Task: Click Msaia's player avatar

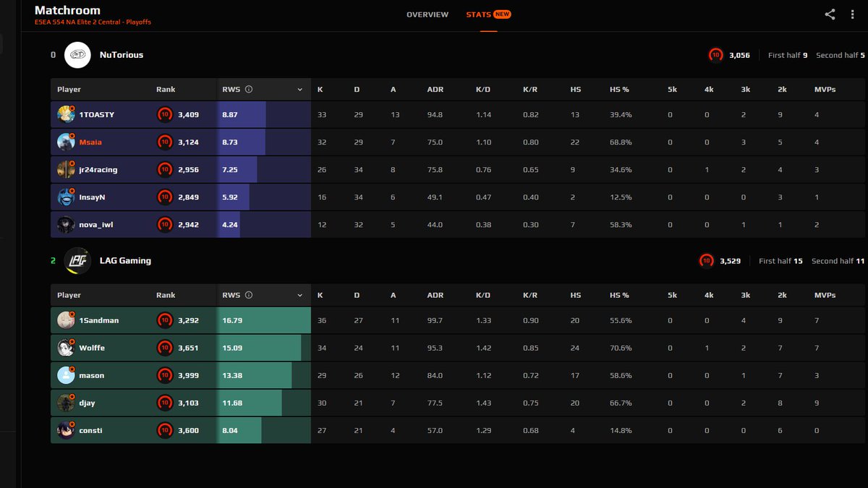Action: (66, 142)
